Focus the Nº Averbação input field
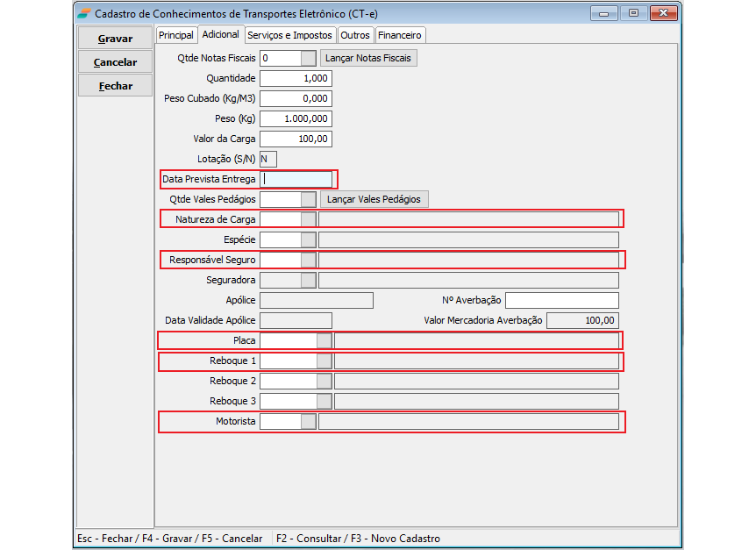 point(561,301)
